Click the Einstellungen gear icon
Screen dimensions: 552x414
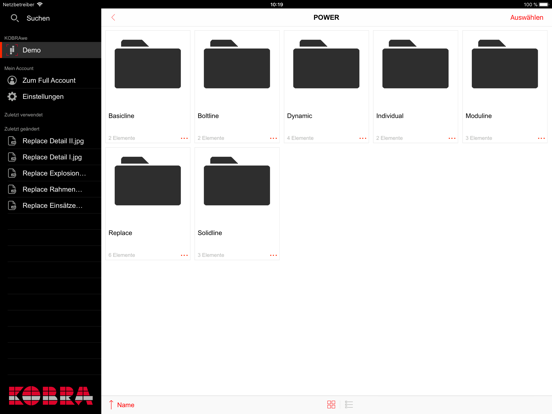[12, 96]
